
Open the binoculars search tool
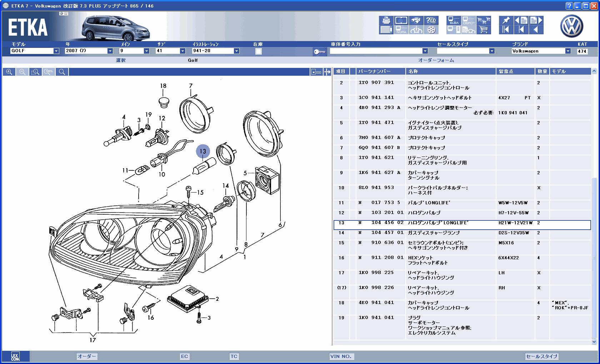(x=416, y=20)
